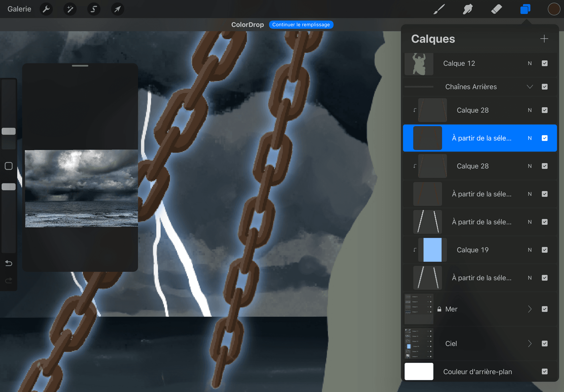Screen dimensions: 564x392
Task: Select the Eraser tool
Action: point(496,9)
